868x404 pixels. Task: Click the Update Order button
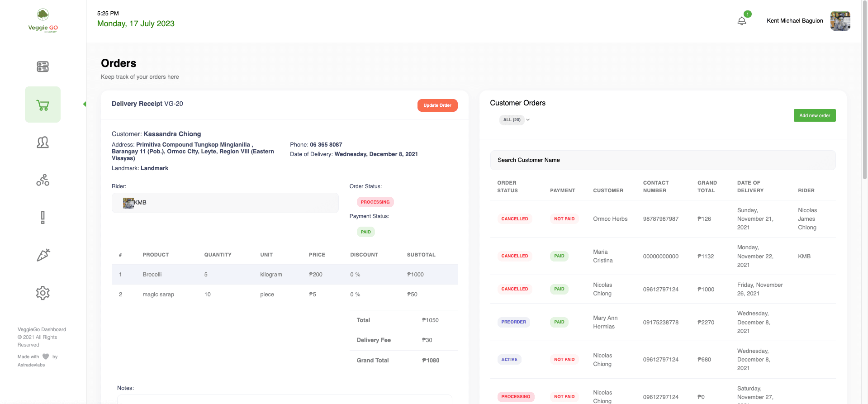click(x=437, y=105)
